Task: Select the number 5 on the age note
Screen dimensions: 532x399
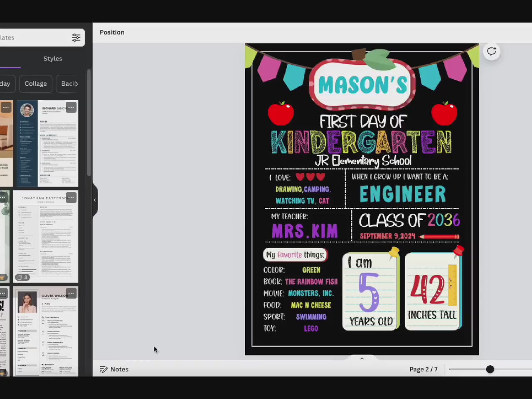Action: [369, 292]
